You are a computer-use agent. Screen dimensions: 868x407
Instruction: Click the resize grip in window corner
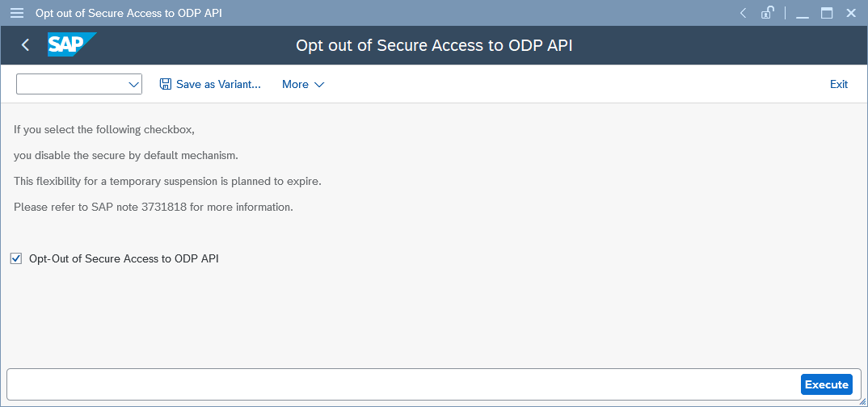point(862,402)
